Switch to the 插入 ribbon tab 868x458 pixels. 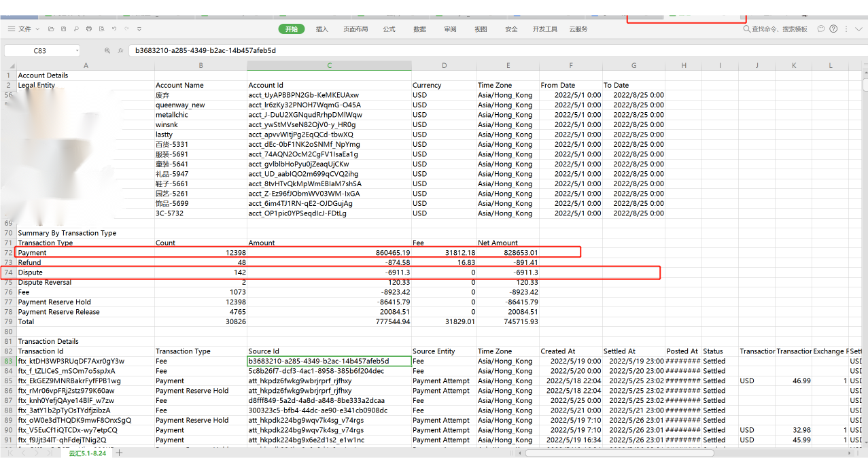[322, 29]
